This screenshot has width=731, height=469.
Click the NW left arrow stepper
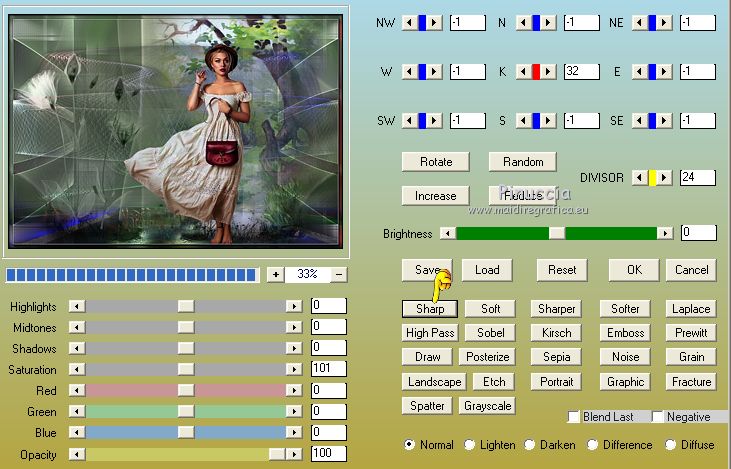(x=410, y=22)
